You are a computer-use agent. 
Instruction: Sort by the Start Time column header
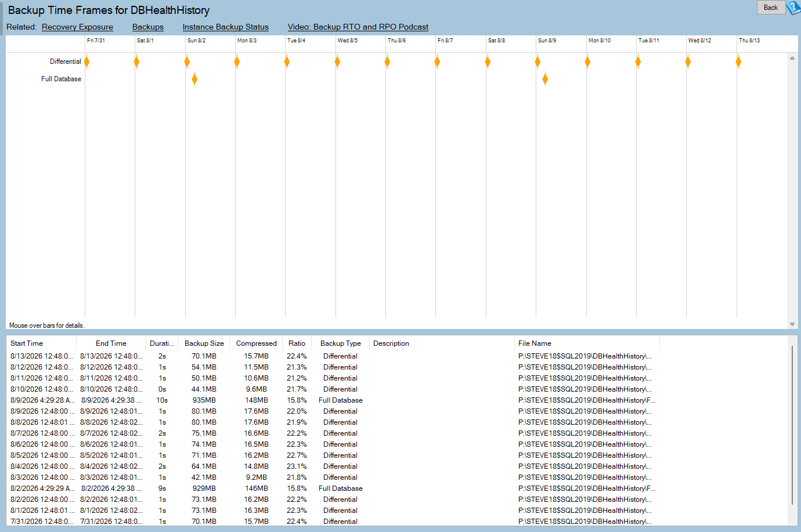[x=41, y=343]
